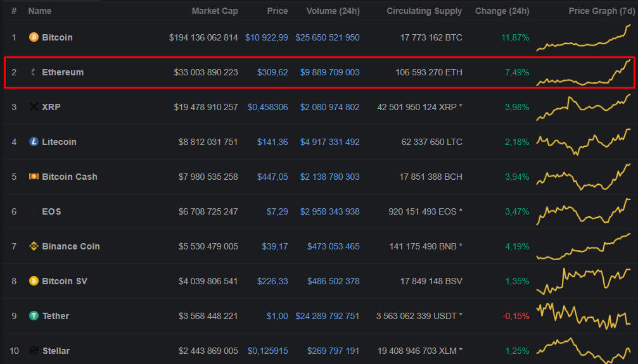This screenshot has height=364, width=638.
Task: Click the Tether logo icon
Action: (x=34, y=316)
